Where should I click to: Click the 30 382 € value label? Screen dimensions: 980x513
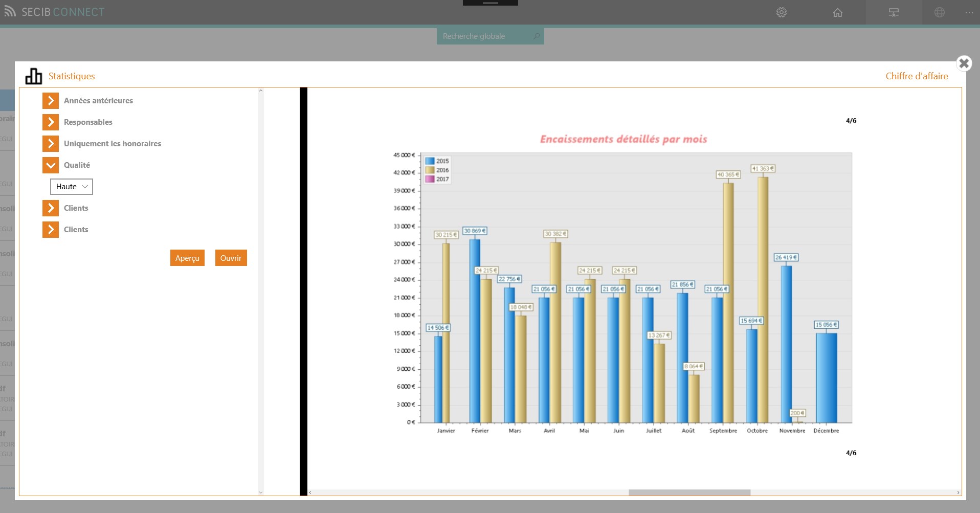click(x=555, y=234)
